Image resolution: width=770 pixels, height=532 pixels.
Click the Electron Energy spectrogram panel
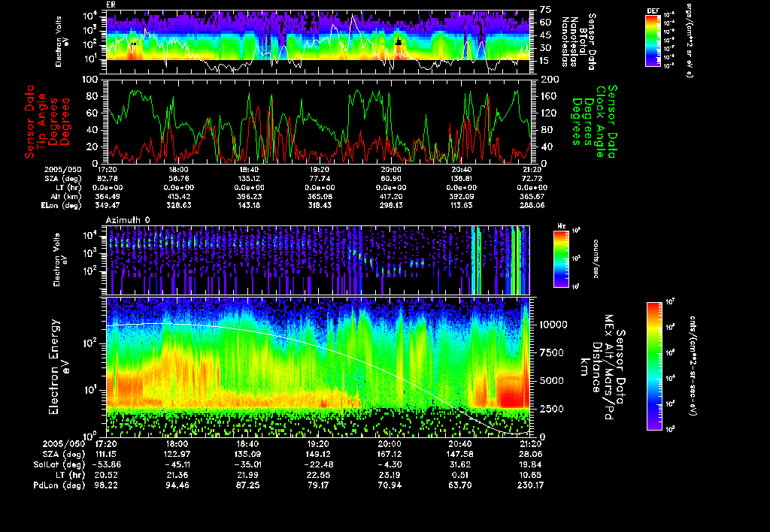pyautogui.click(x=319, y=367)
